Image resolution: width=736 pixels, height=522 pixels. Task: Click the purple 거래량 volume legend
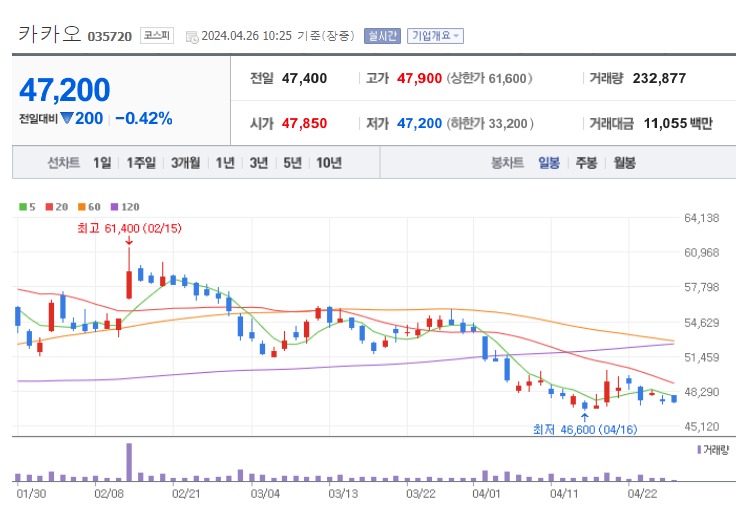pos(713,450)
